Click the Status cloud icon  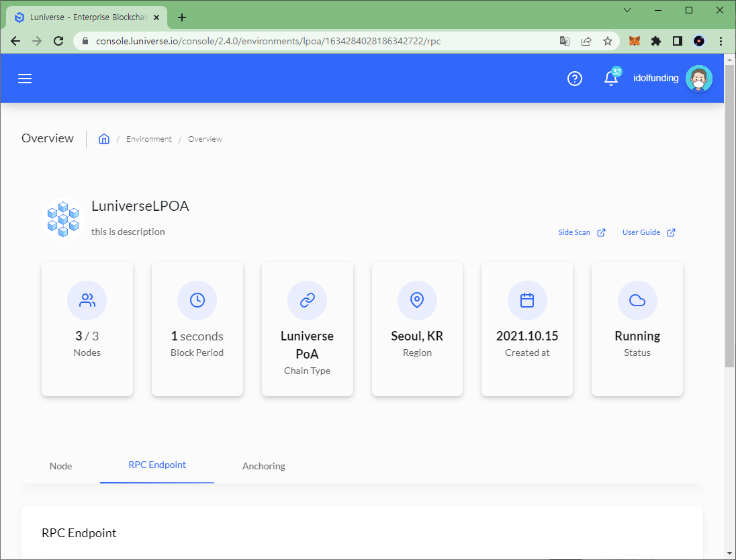637,300
